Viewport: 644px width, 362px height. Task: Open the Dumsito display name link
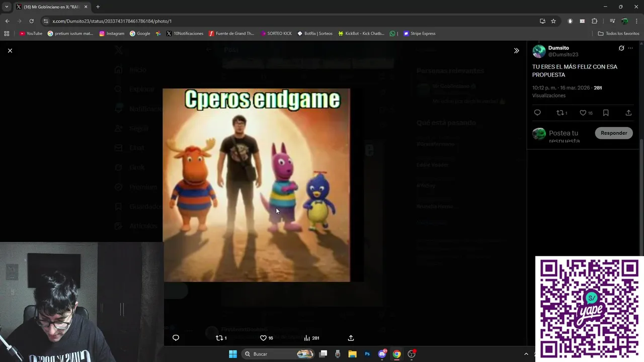tap(558, 48)
